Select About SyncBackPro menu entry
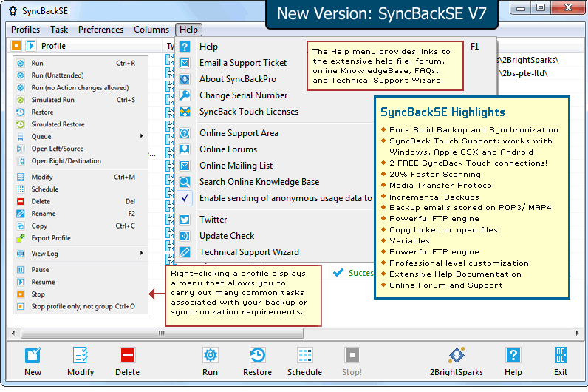This screenshot has width=588, height=392. (x=238, y=79)
